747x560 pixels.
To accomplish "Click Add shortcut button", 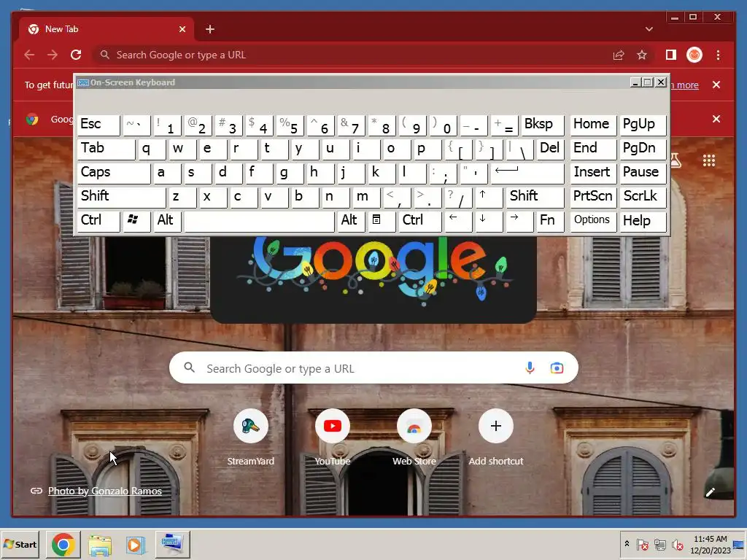I will 495,437.
